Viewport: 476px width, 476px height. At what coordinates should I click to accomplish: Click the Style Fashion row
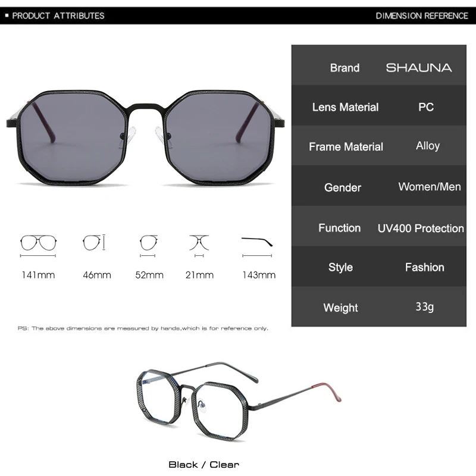click(x=379, y=266)
